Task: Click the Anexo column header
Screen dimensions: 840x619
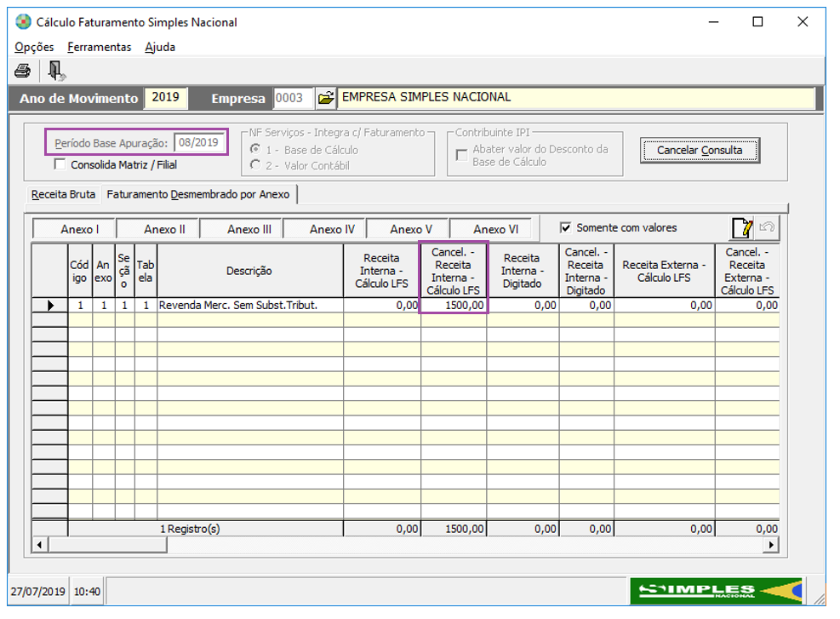Action: pyautogui.click(x=103, y=271)
